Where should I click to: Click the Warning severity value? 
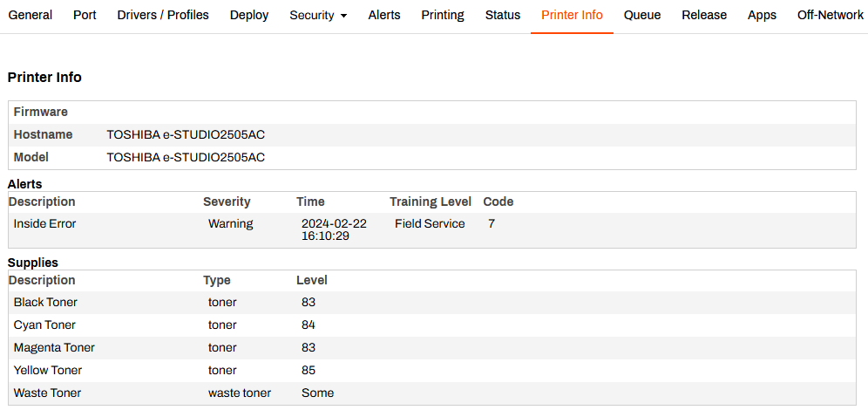(231, 224)
